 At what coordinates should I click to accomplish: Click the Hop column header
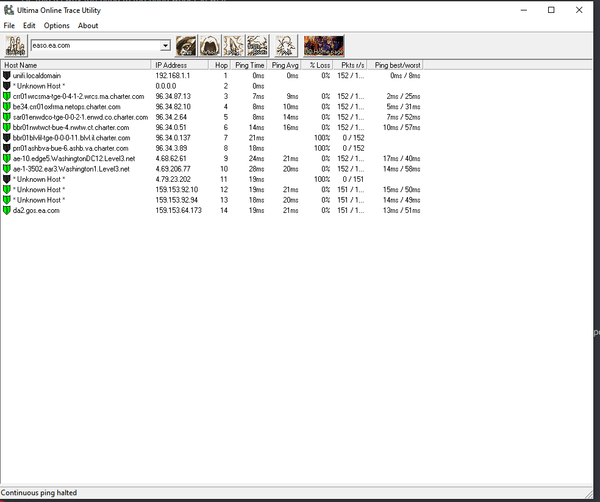220,65
